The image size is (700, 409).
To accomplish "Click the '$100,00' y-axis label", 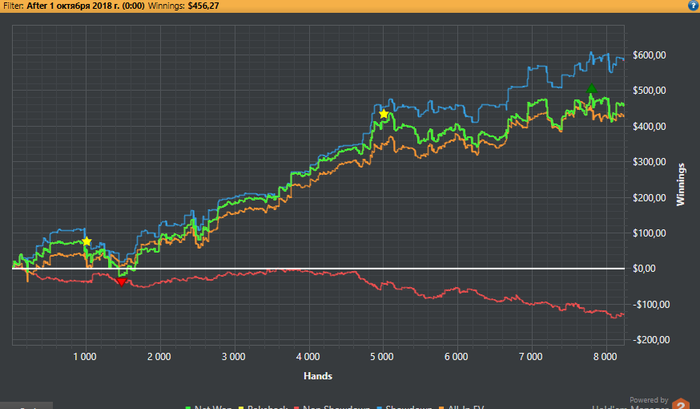I will coord(649,233).
